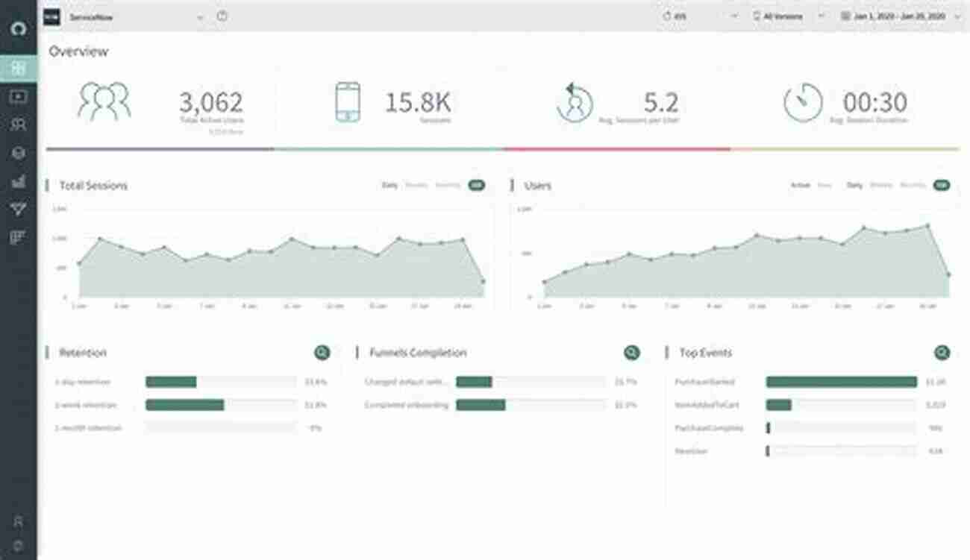
Task: Click the PurchaseStarted event label
Action: [705, 382]
